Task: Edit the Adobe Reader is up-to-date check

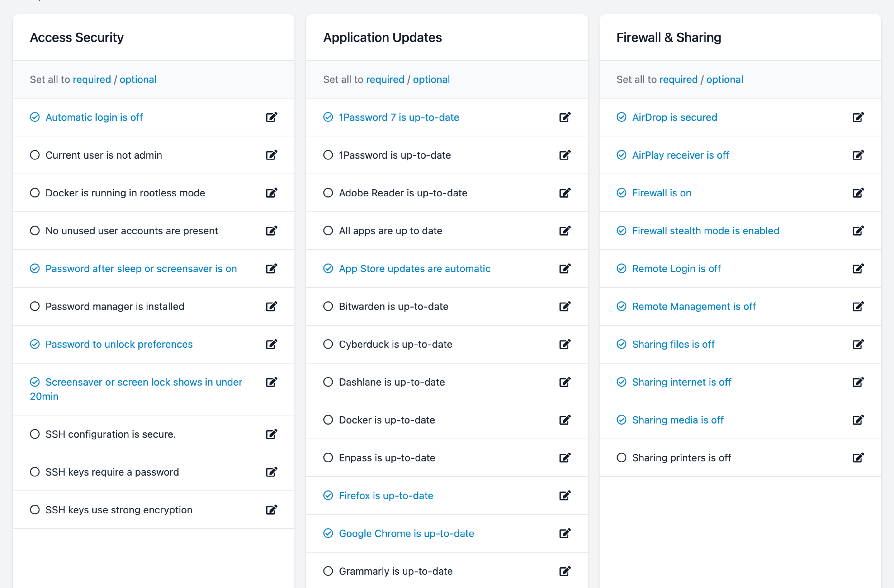Action: (x=565, y=193)
